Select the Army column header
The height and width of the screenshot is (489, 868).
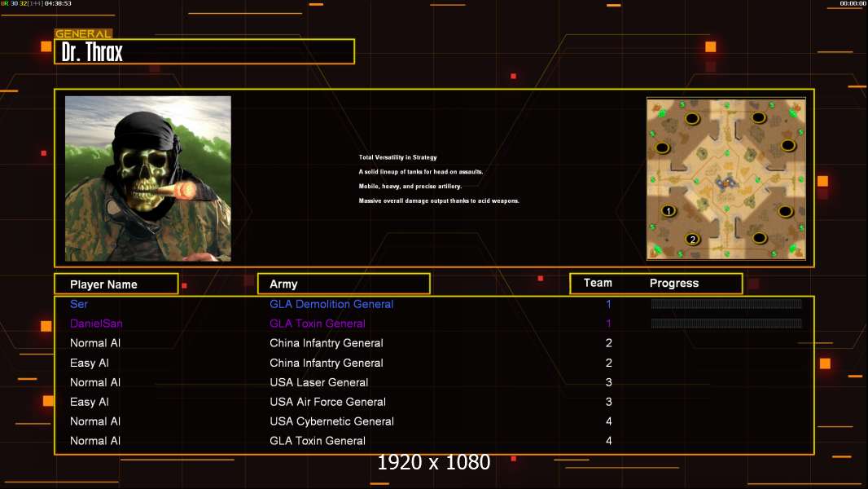[283, 284]
